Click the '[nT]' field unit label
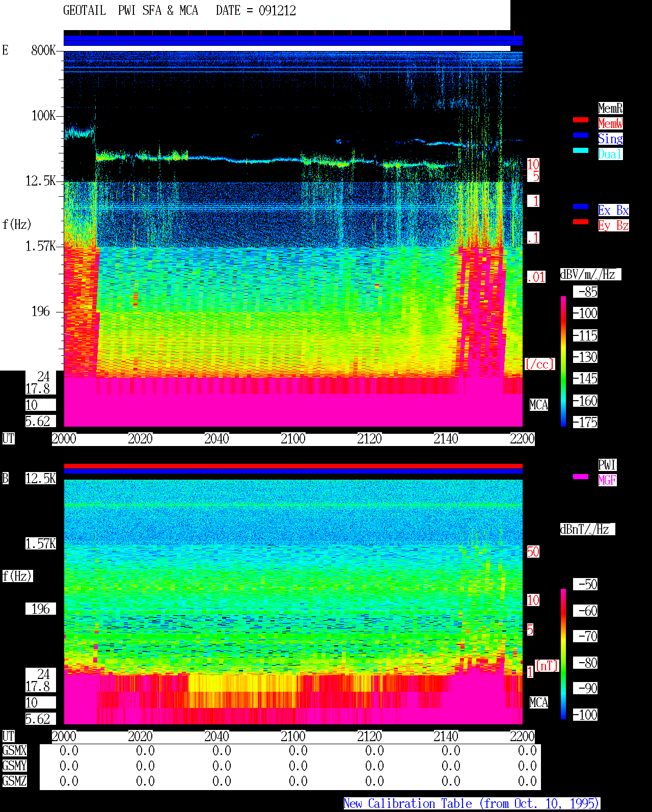 [547, 666]
